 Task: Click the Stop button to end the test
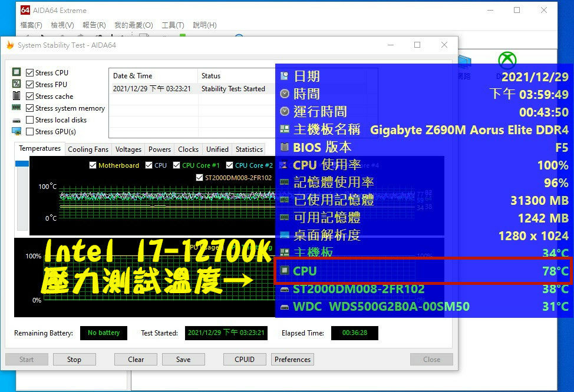(74, 360)
